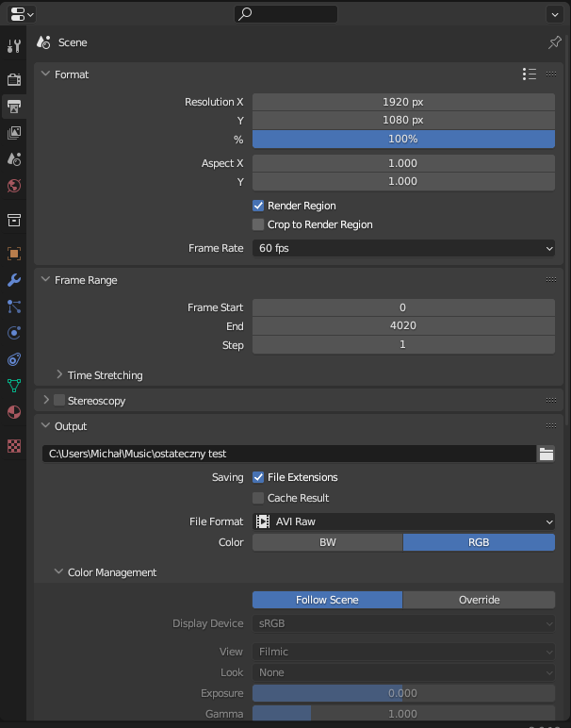
Task: Collapse the Color Management subpanel
Action: tap(58, 572)
